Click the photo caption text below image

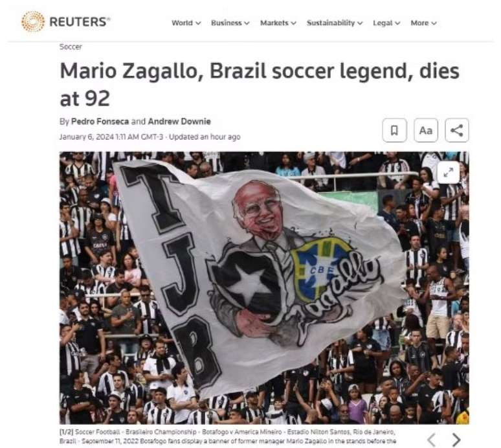tap(228, 436)
